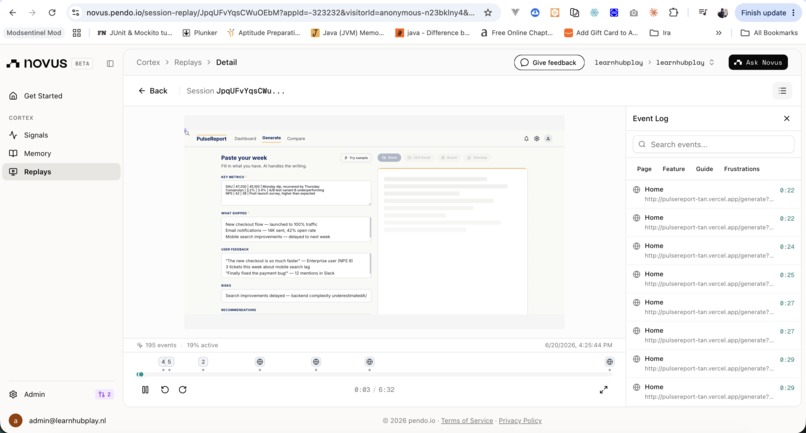The height and width of the screenshot is (433, 806).
Task: Open the site information icon in address bar
Action: coord(75,12)
